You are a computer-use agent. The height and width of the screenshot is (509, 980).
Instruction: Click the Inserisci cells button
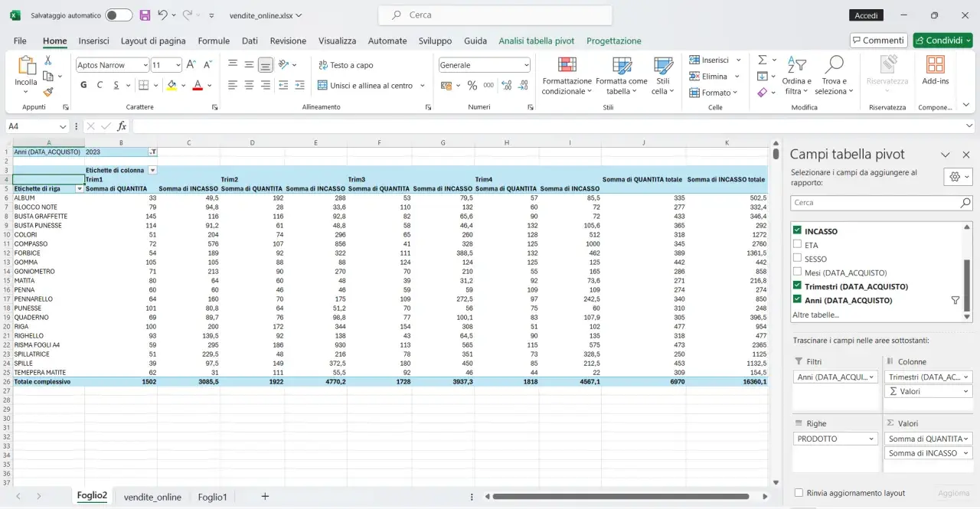(x=709, y=60)
